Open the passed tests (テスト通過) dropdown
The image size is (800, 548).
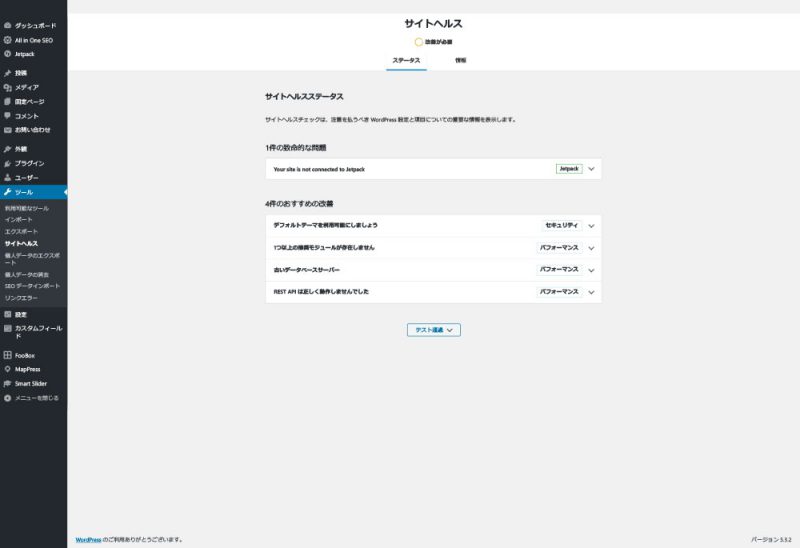pos(433,329)
